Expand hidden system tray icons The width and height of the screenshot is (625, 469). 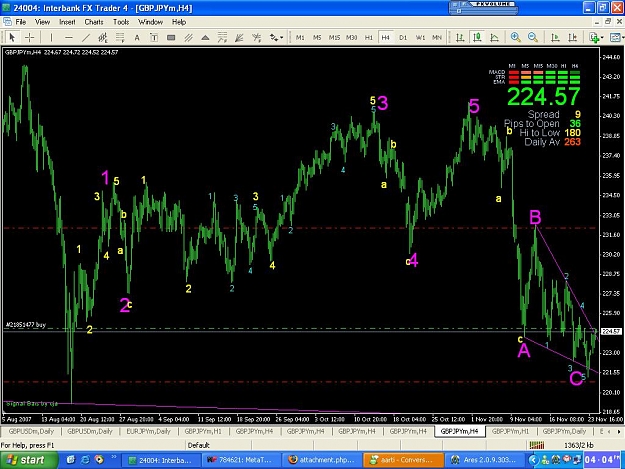click(x=533, y=460)
